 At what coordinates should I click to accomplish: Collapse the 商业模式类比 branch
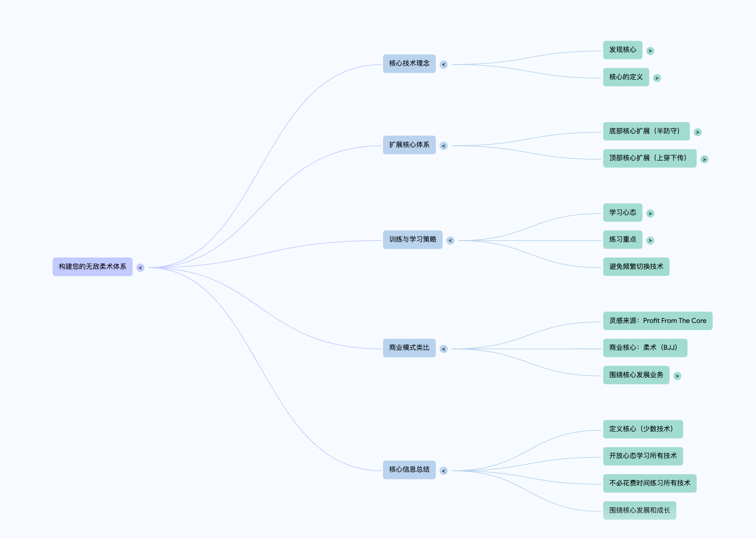pyautogui.click(x=443, y=349)
